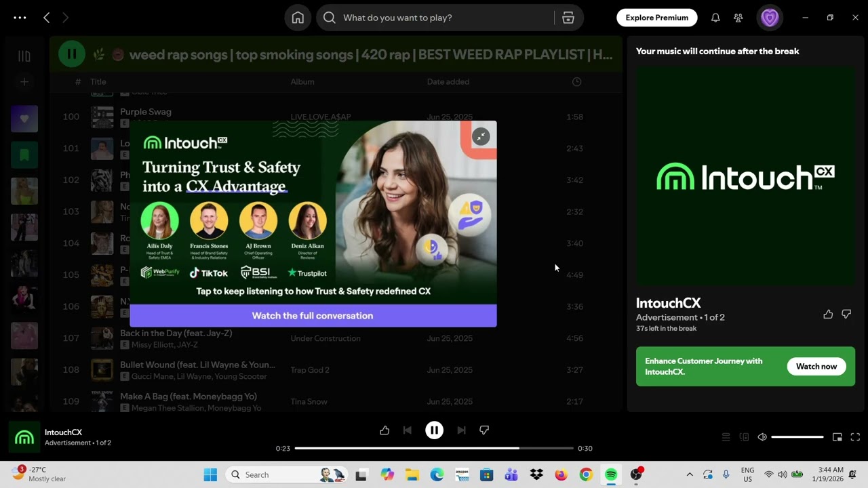
Task: Click the IntouchCX title in the player bar
Action: pyautogui.click(x=63, y=432)
